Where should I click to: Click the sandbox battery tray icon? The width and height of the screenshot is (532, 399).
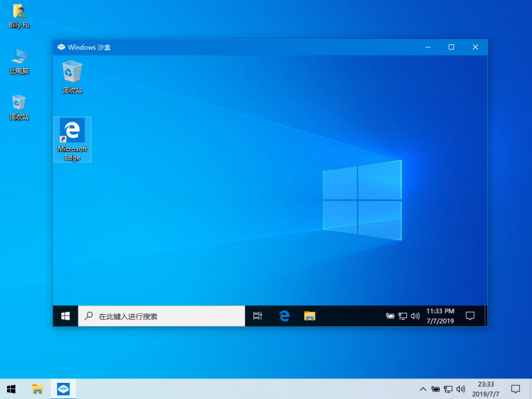point(390,317)
